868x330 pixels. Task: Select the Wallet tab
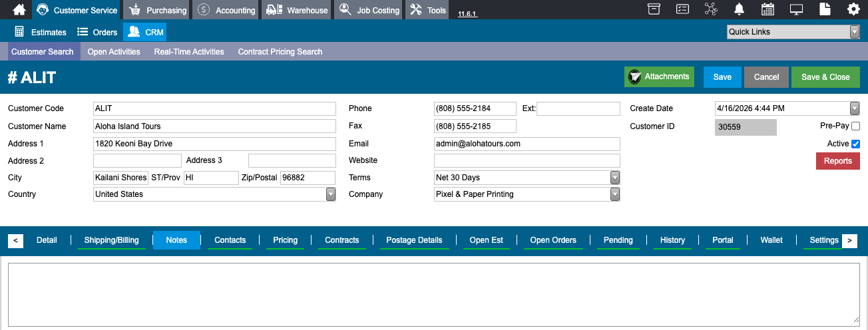[x=771, y=240]
